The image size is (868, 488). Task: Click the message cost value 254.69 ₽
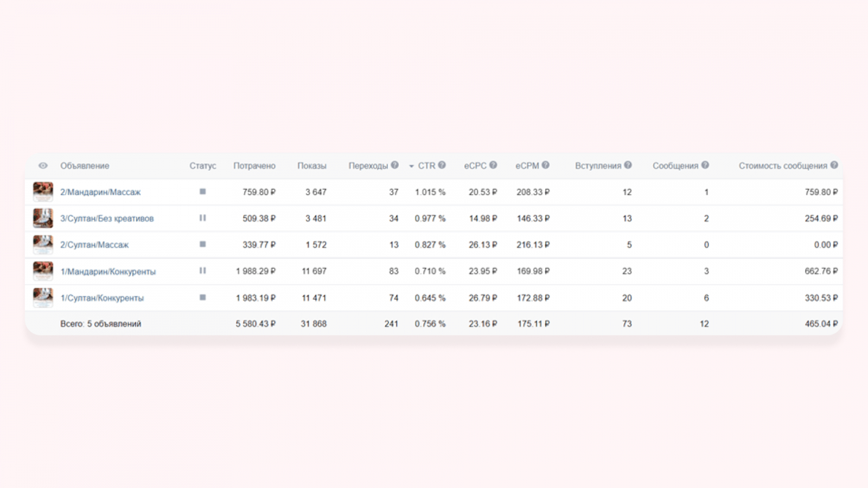pos(821,219)
